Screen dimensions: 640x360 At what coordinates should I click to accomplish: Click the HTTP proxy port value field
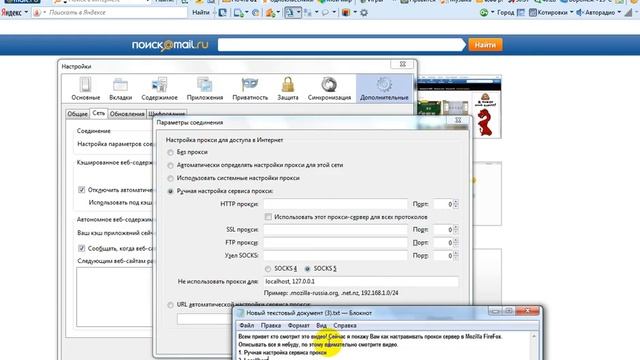pos(443,204)
